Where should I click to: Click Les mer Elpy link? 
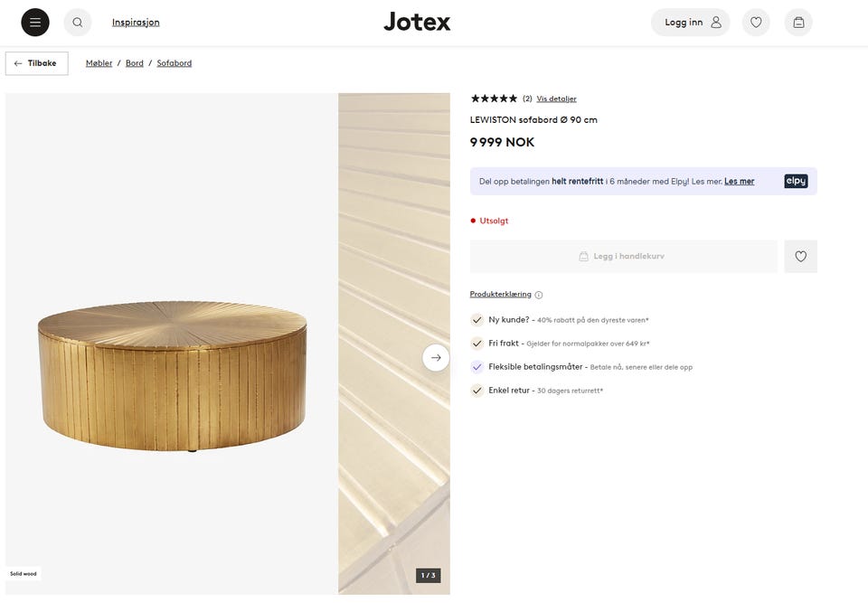coord(739,181)
